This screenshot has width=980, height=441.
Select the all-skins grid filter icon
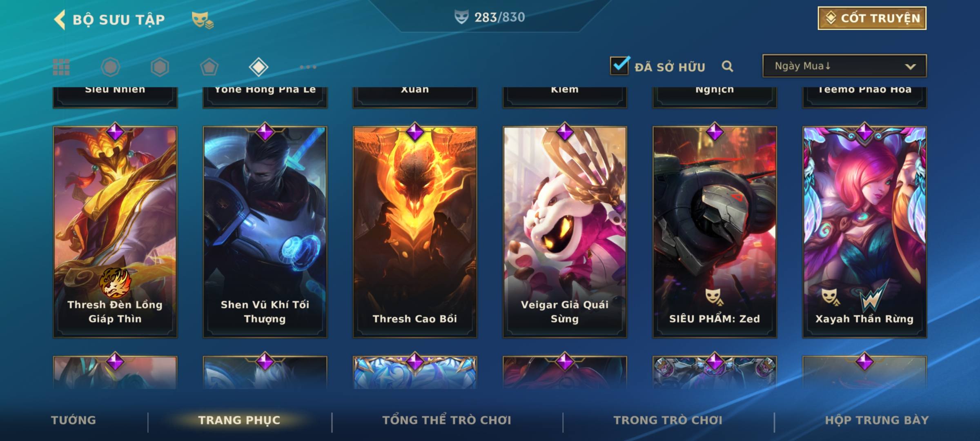click(61, 67)
